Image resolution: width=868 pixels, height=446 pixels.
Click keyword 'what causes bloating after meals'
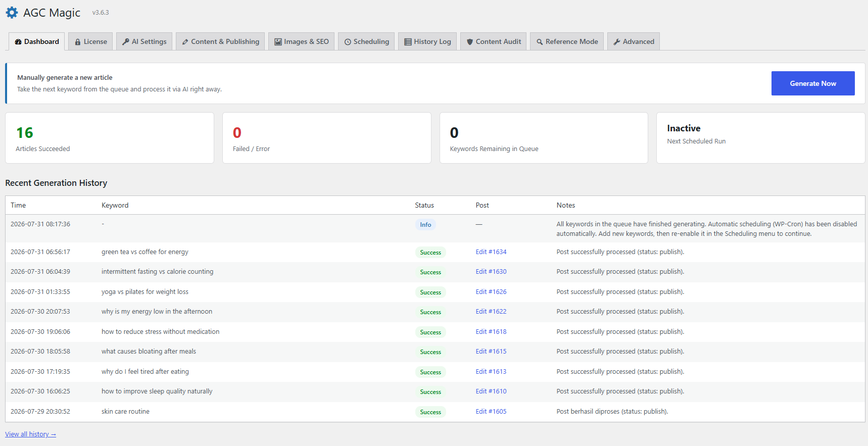149,352
